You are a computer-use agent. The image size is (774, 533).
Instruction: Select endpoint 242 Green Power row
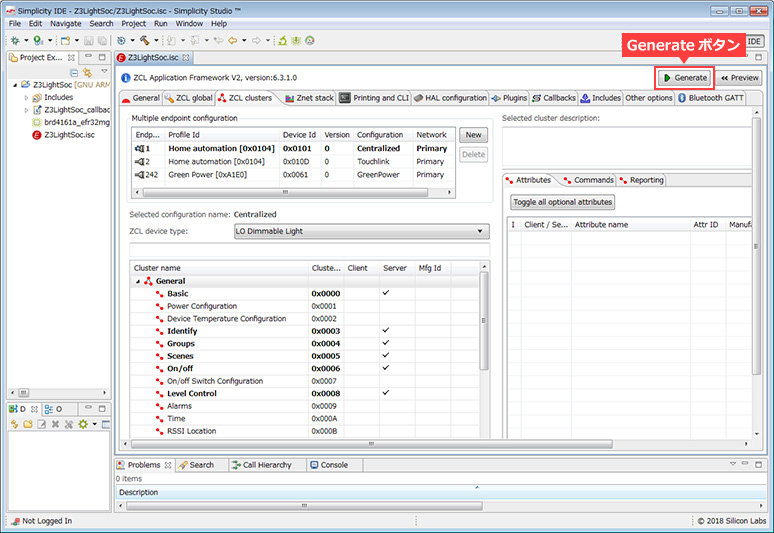pos(293,175)
